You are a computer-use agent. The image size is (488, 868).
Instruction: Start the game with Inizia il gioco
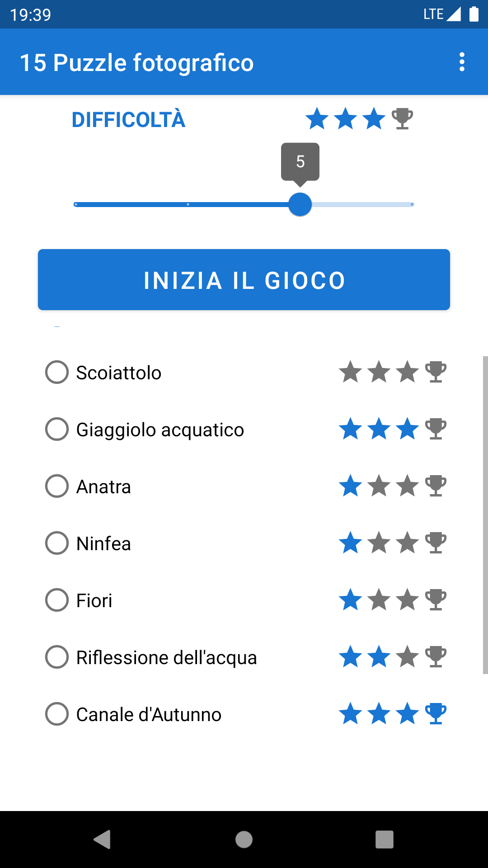(244, 279)
